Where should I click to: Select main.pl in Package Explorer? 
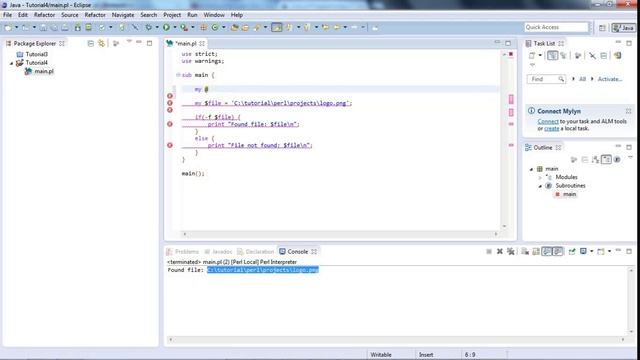coord(44,71)
